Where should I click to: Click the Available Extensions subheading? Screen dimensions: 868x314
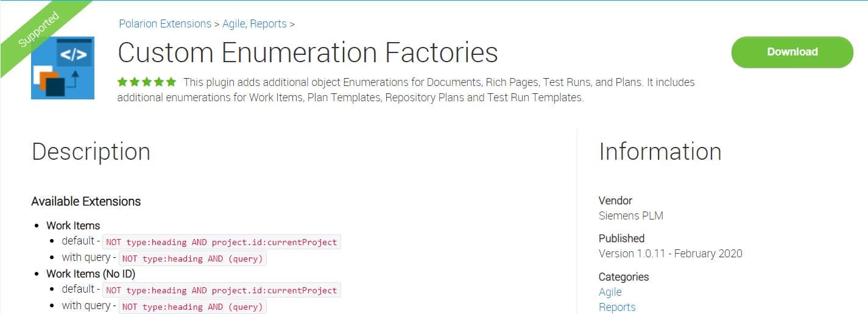(86, 201)
